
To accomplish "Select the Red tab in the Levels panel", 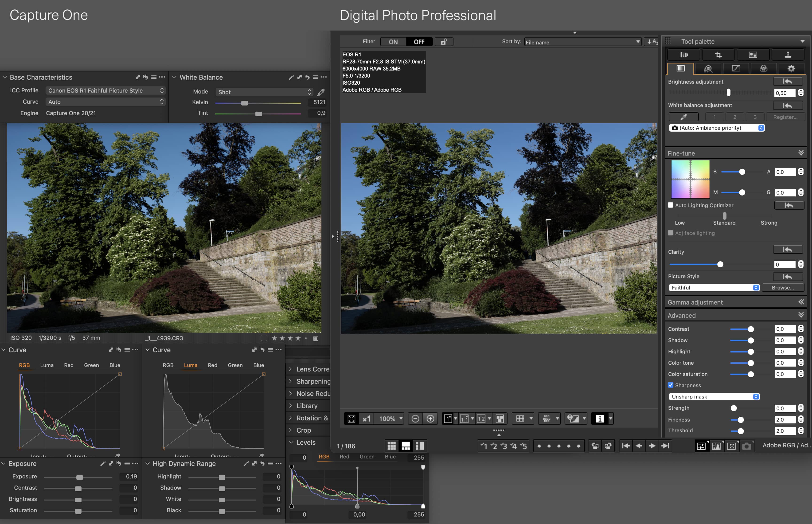I will [x=344, y=457].
